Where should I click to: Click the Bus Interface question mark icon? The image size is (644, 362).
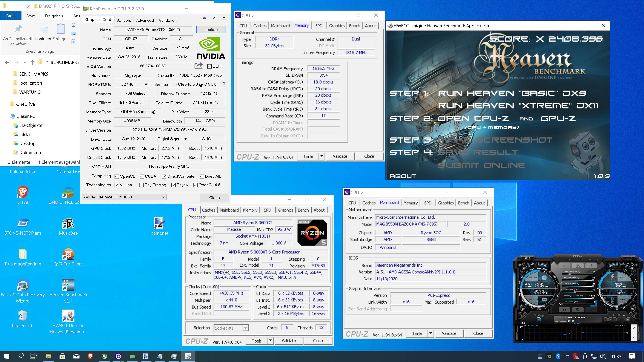tap(224, 84)
